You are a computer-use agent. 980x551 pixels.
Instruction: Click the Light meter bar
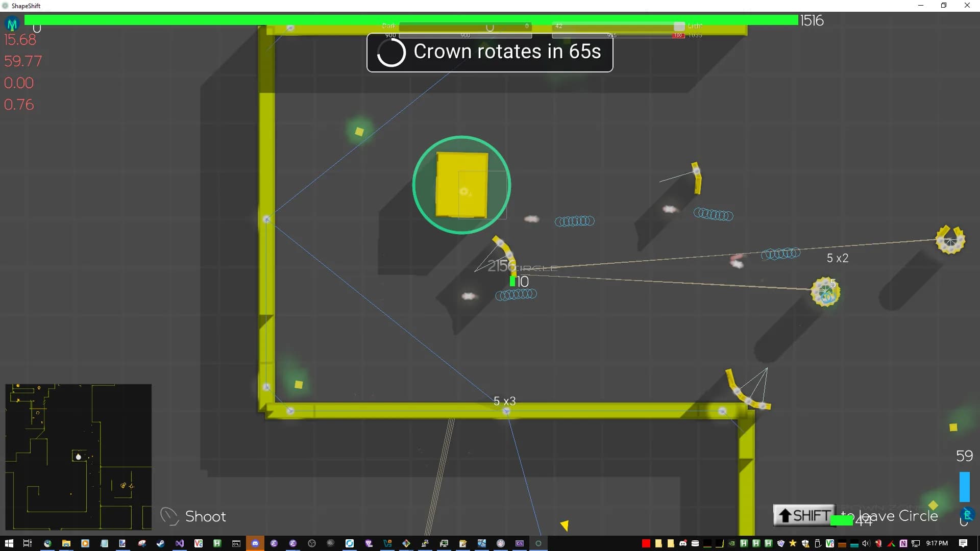pos(618,26)
